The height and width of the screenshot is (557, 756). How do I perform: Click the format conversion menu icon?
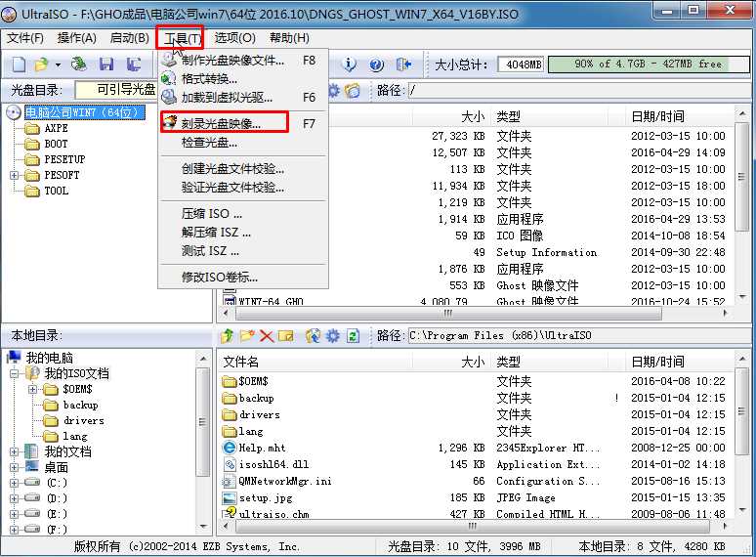click(x=169, y=78)
